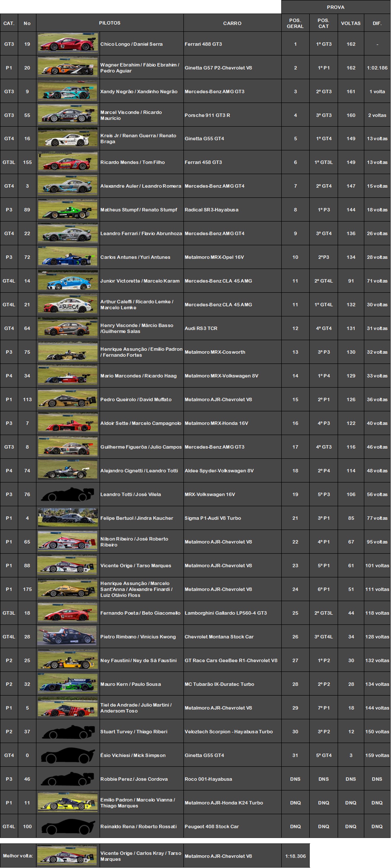Click the silhouette for Ésio Vichiesi's Ginetta No 0

pos(68,755)
